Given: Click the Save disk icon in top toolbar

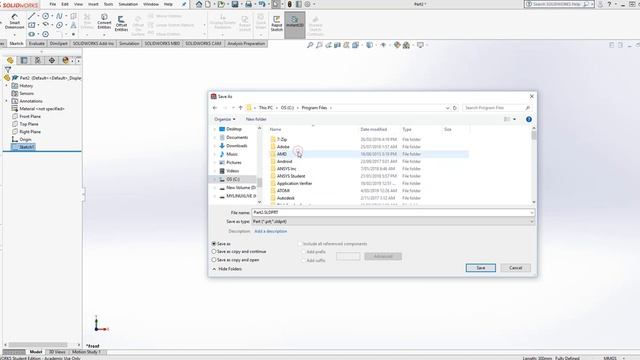Looking at the screenshot, I should pyautogui.click(x=235, y=4).
